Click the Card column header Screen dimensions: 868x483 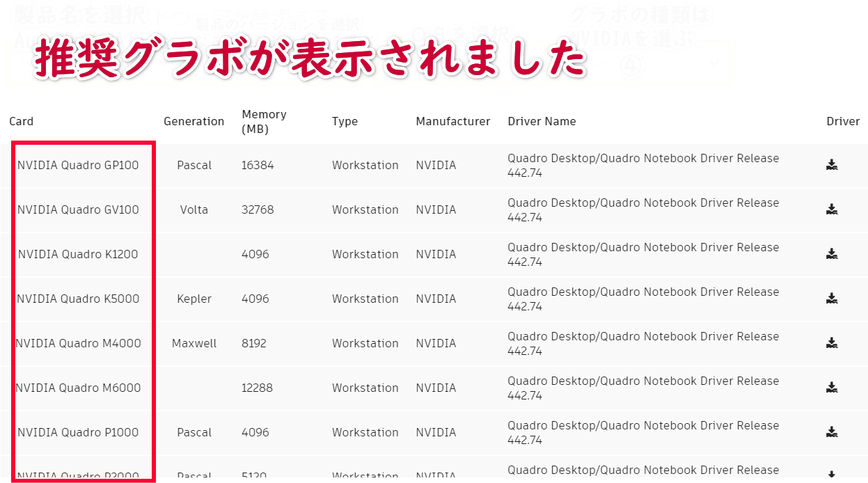pyautogui.click(x=22, y=121)
